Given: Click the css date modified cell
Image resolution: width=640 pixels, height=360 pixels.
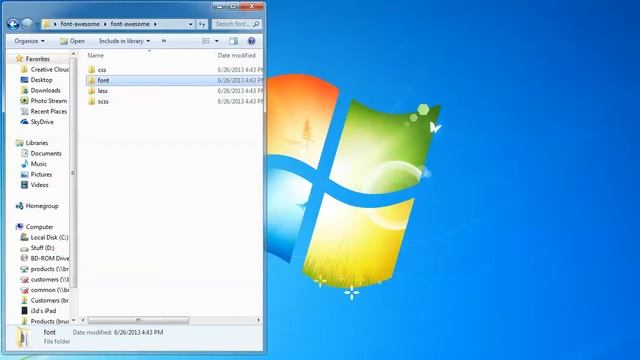Looking at the screenshot, I should (x=240, y=70).
